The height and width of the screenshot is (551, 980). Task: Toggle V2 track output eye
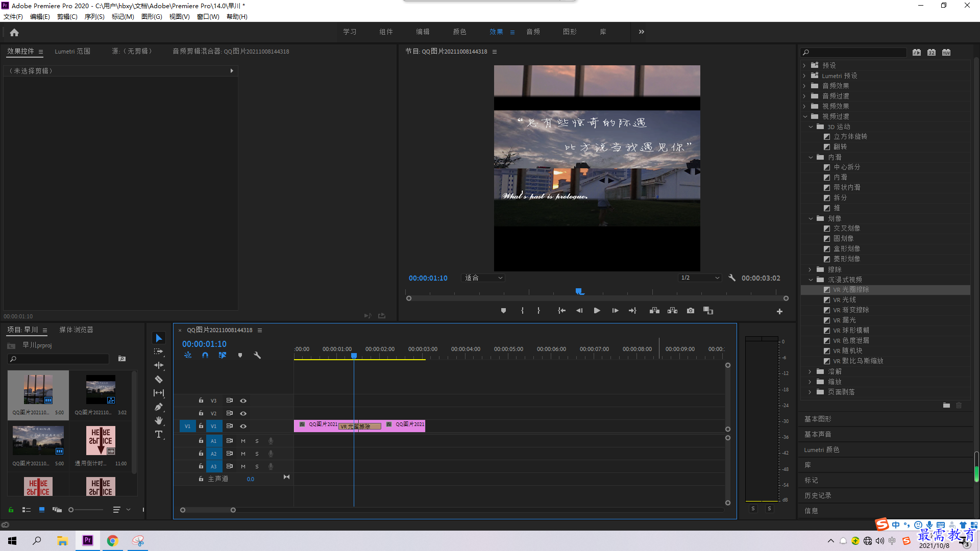pyautogui.click(x=243, y=413)
